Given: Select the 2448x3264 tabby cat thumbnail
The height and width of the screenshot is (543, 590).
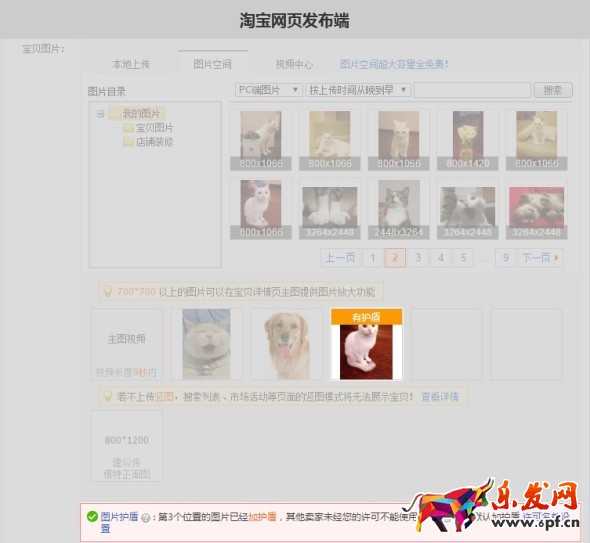Looking at the screenshot, I should coord(398,209).
